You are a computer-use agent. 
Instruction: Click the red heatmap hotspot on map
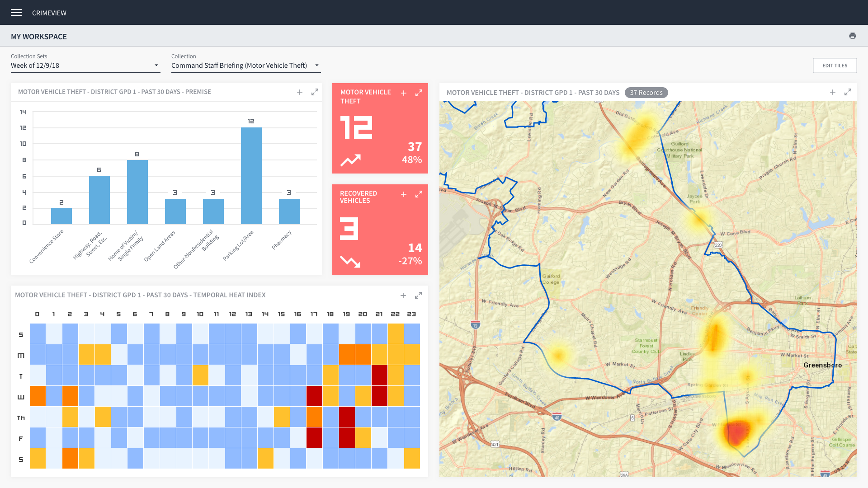click(737, 433)
